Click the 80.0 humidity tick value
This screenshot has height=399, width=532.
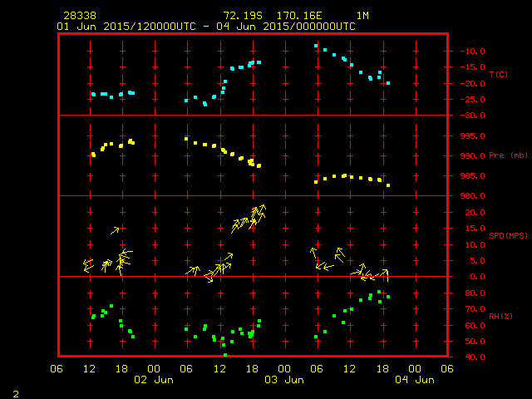475,293
